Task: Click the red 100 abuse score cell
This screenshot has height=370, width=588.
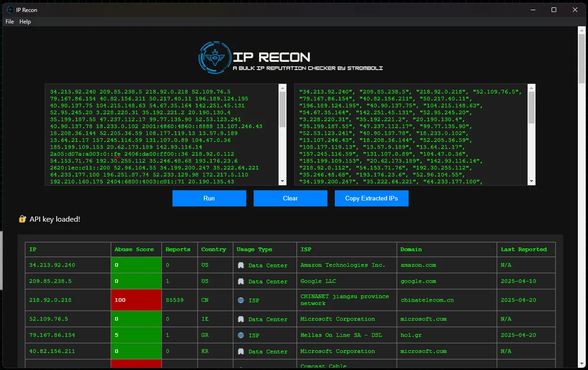Action: pyautogui.click(x=136, y=300)
